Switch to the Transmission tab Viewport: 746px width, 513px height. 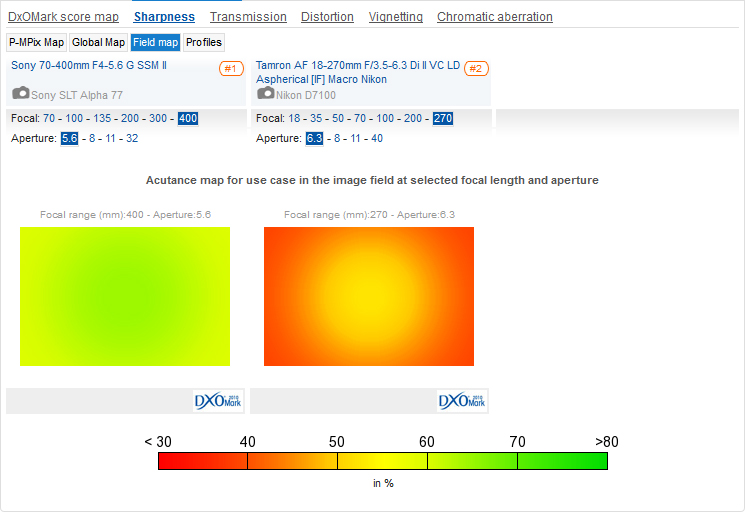pyautogui.click(x=248, y=17)
